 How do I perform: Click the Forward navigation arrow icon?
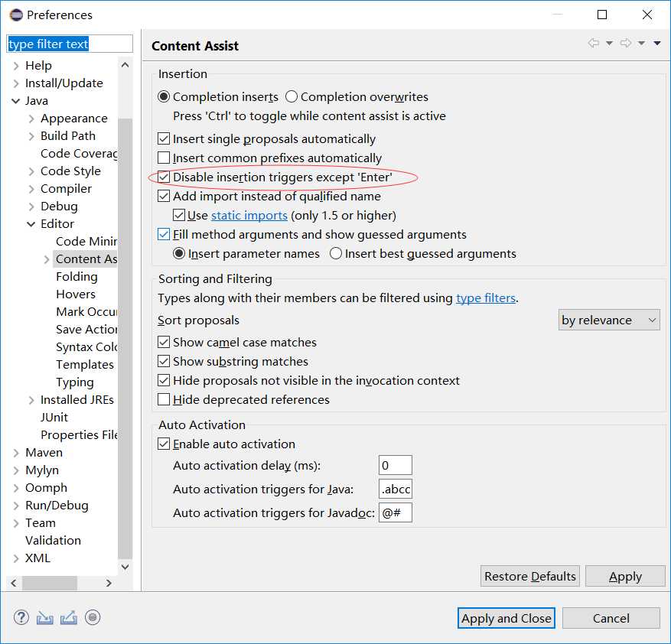tap(625, 44)
